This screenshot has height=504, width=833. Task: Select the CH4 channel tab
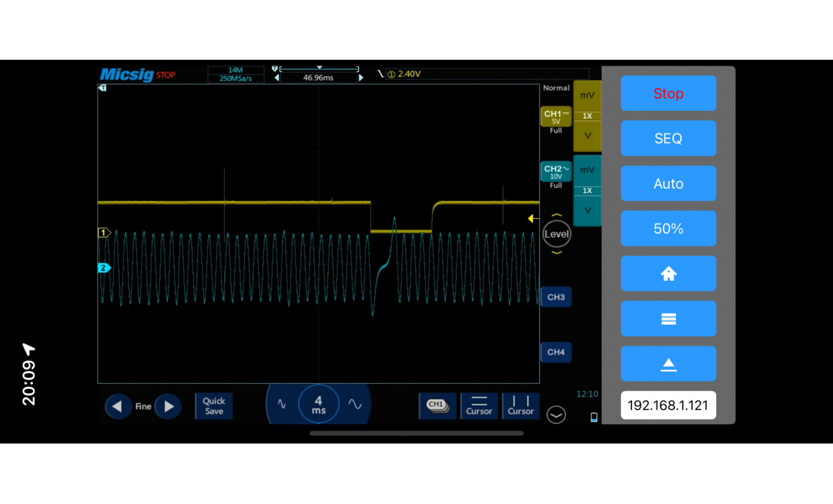(x=556, y=352)
